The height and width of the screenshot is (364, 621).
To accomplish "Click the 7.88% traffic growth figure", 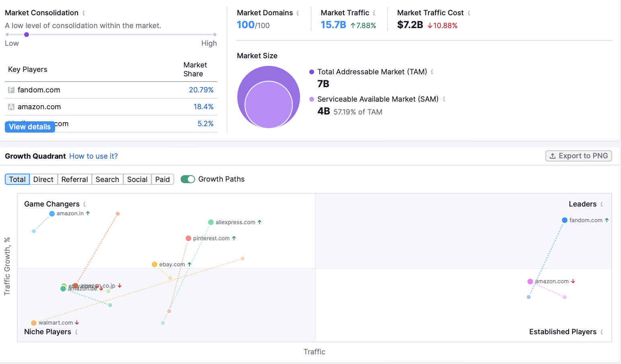I will click(363, 26).
